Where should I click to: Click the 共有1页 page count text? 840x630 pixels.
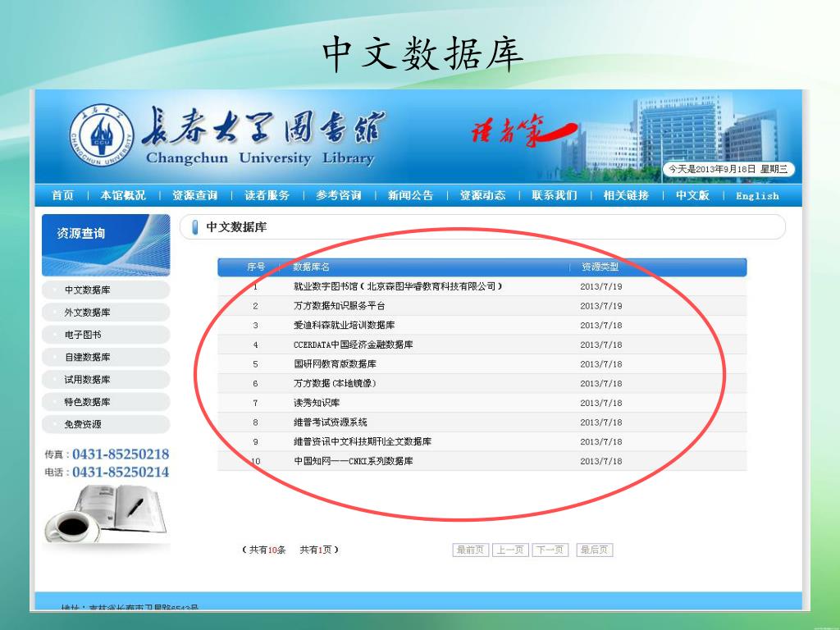pyautogui.click(x=316, y=550)
